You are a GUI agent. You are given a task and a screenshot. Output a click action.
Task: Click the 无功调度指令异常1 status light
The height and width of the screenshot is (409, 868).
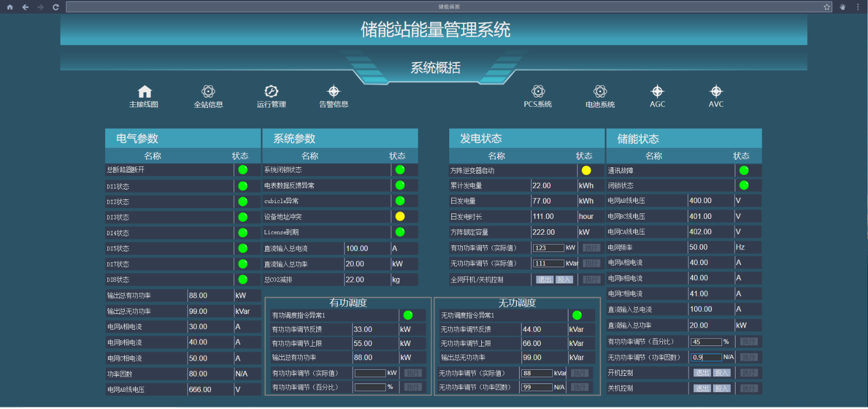click(577, 315)
